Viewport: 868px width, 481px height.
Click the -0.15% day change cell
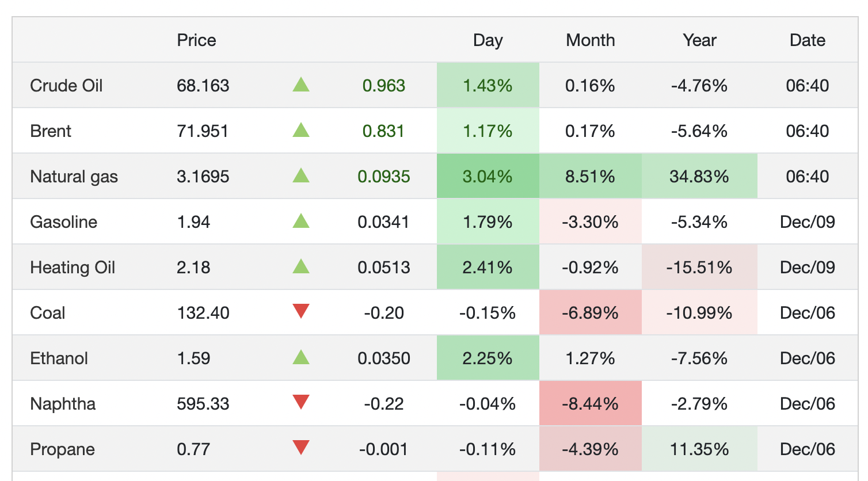488,312
